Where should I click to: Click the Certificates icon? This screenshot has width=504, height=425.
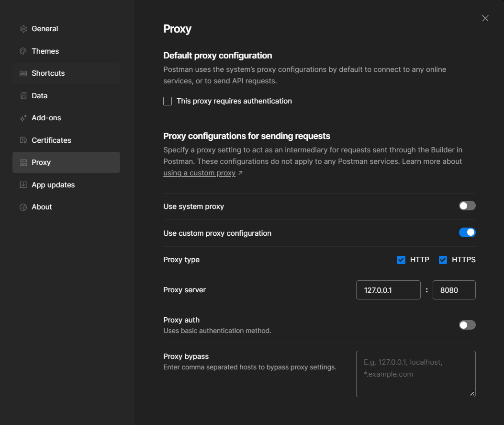(23, 140)
